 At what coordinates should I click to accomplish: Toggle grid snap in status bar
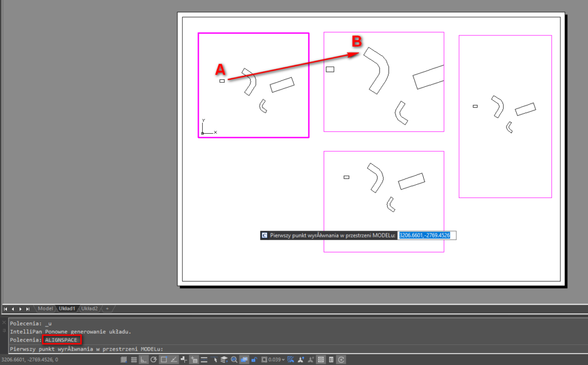click(124, 360)
